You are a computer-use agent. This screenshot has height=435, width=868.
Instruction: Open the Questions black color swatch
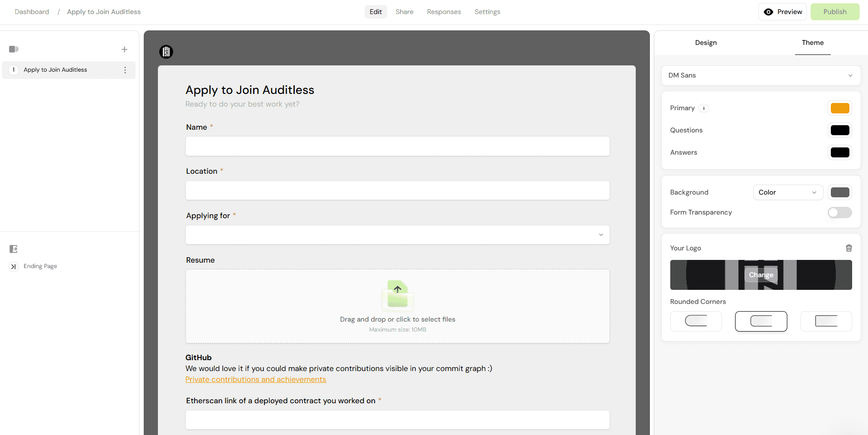tap(840, 130)
